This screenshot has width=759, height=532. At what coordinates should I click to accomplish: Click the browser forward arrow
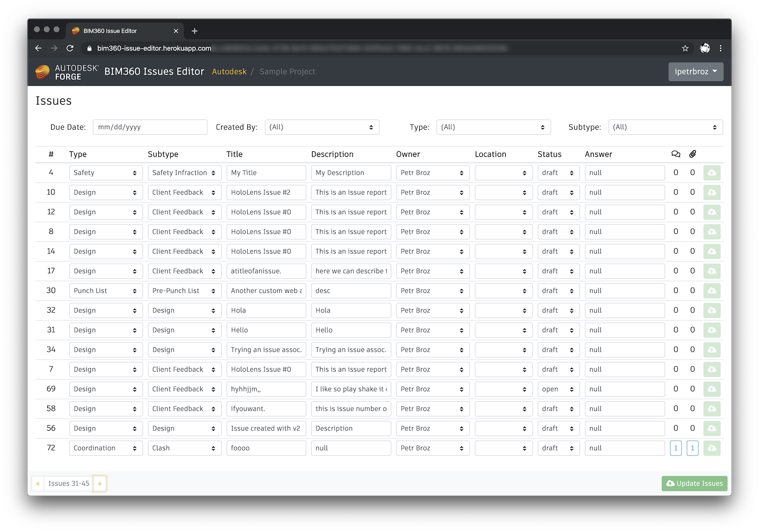[x=54, y=48]
